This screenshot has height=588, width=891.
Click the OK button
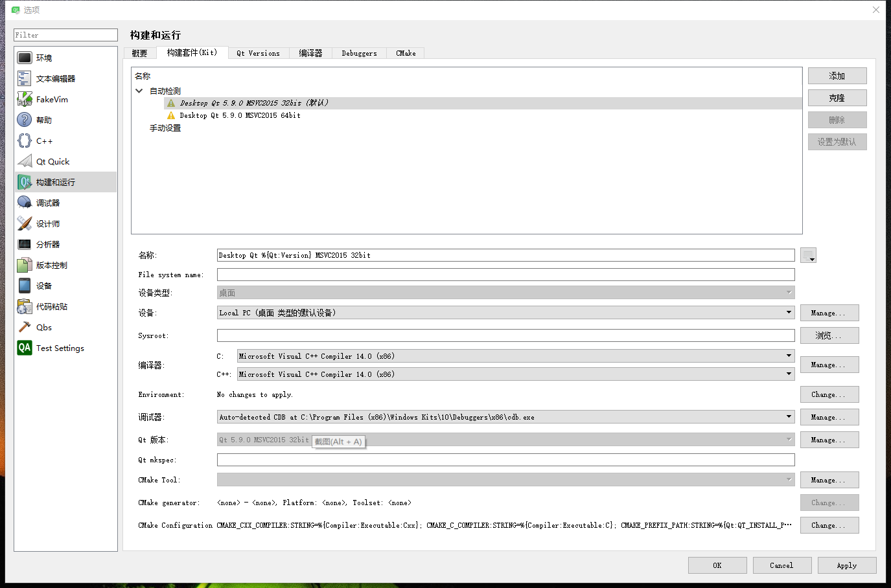pos(717,565)
